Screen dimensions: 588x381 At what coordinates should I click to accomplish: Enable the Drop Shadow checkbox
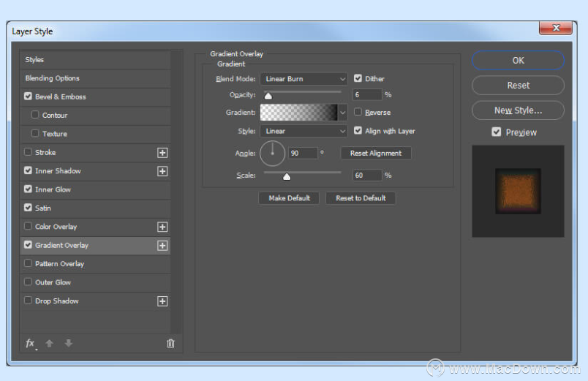pos(28,300)
